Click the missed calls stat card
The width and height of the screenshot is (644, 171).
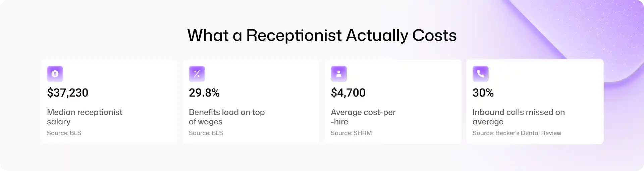[535, 102]
